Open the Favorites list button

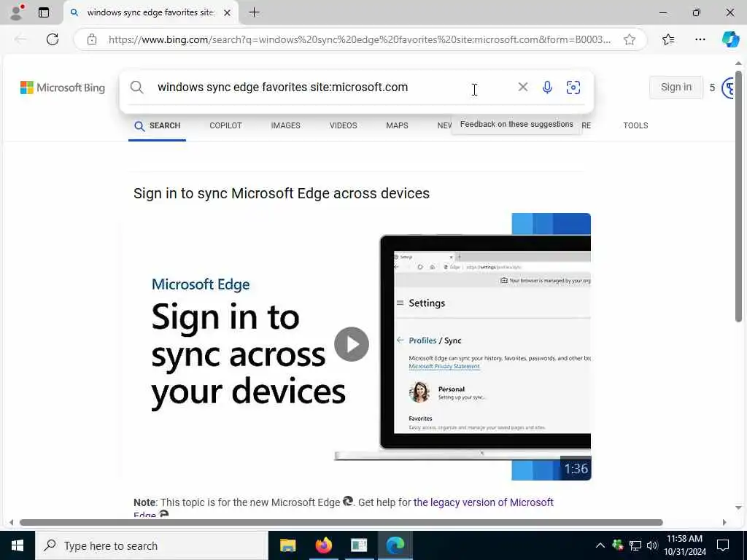(x=668, y=39)
